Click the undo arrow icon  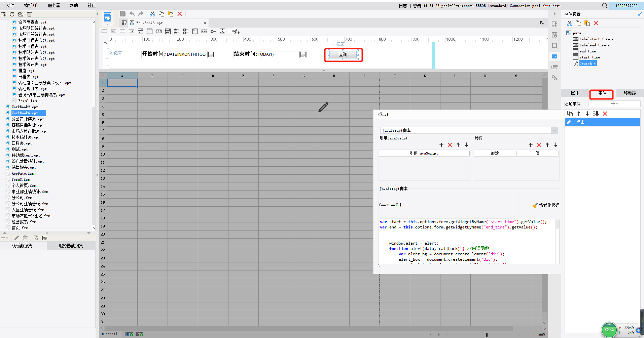point(132,14)
